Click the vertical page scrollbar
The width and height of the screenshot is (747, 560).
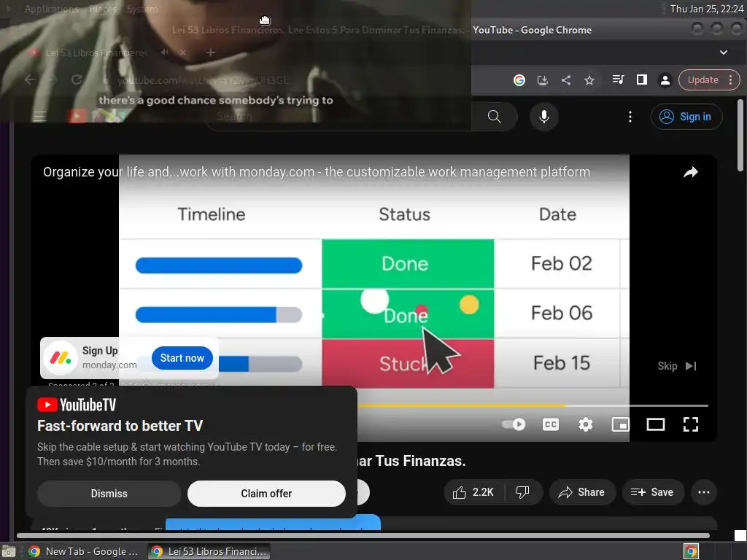coord(740,136)
